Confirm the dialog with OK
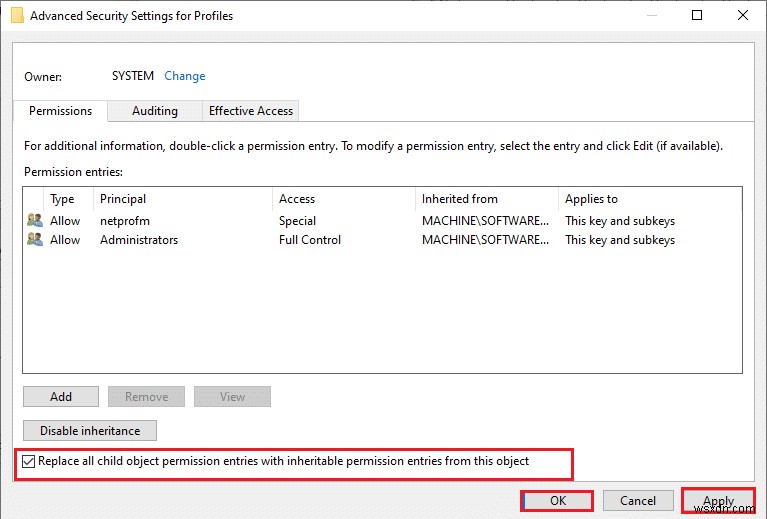The width and height of the screenshot is (767, 519). point(558,500)
